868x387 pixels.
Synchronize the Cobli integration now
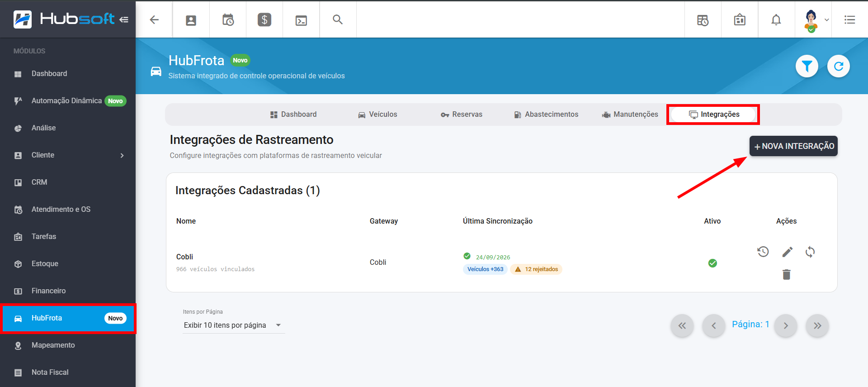[x=810, y=252]
